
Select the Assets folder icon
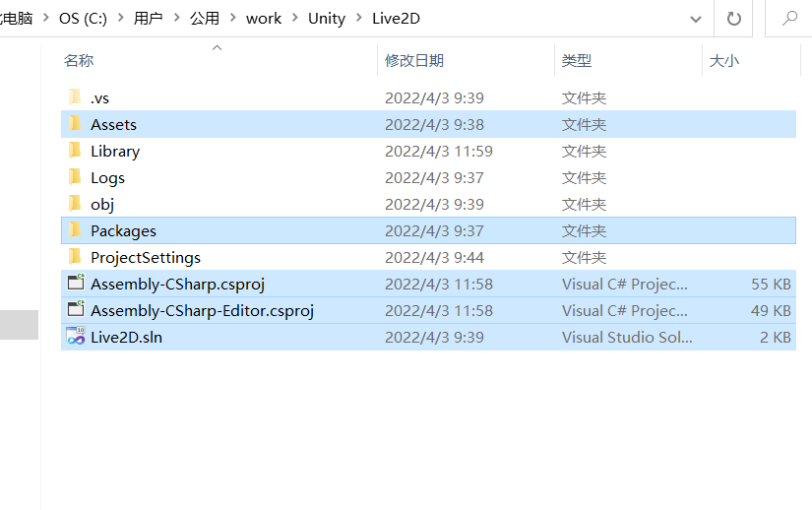click(x=75, y=124)
